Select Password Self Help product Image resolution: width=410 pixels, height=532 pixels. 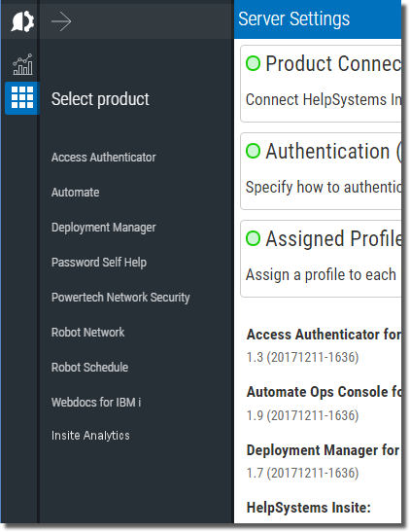click(99, 263)
